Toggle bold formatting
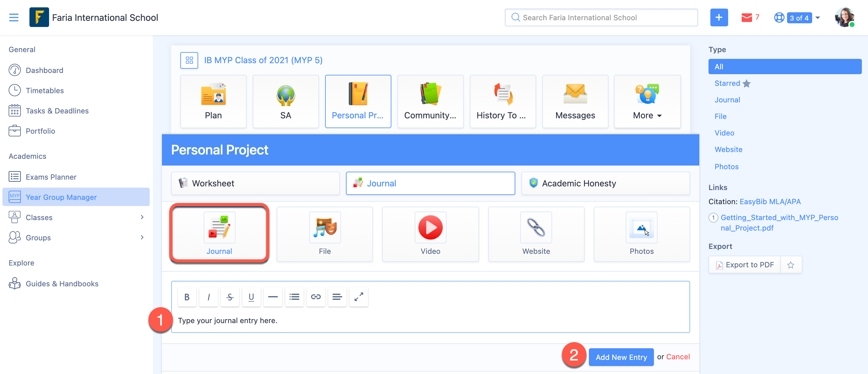868x374 pixels. [x=187, y=296]
